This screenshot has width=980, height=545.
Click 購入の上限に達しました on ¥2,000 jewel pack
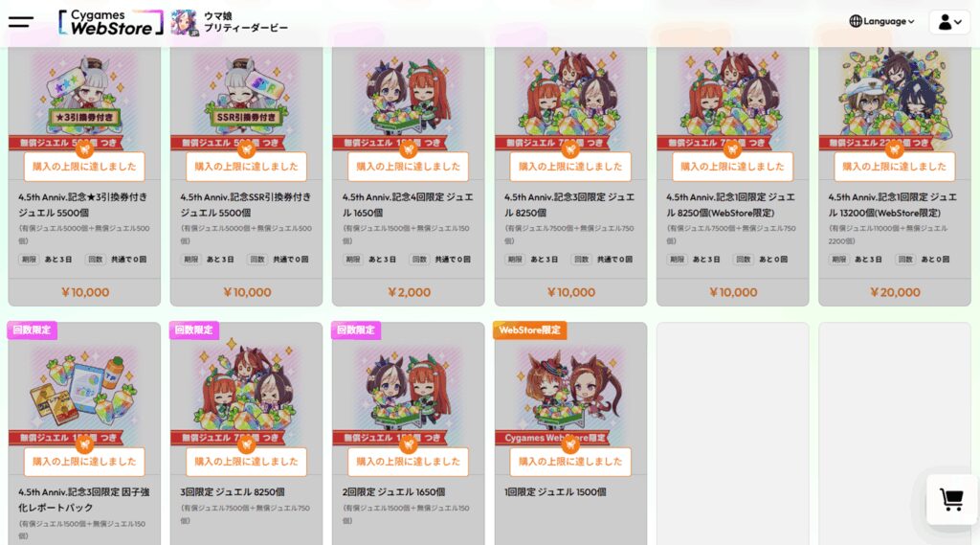[408, 167]
